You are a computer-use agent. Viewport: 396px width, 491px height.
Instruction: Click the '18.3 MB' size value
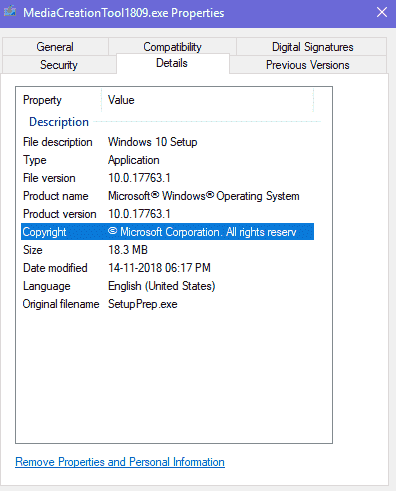click(128, 250)
